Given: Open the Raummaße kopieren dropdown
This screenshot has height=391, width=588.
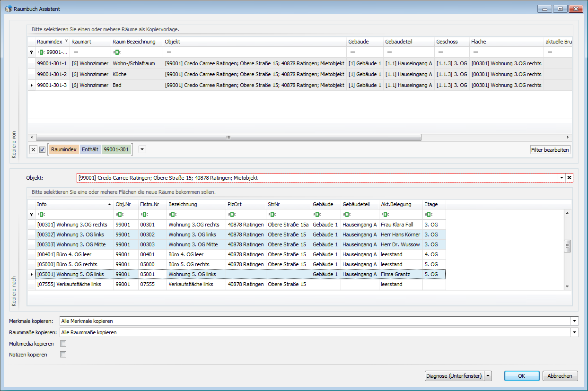Looking at the screenshot, I should click(574, 332).
